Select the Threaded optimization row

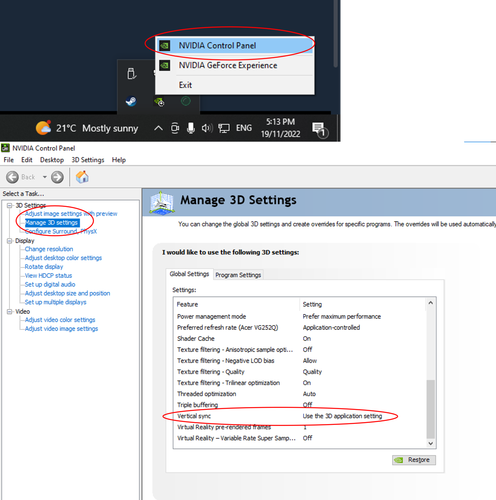[x=300, y=394]
